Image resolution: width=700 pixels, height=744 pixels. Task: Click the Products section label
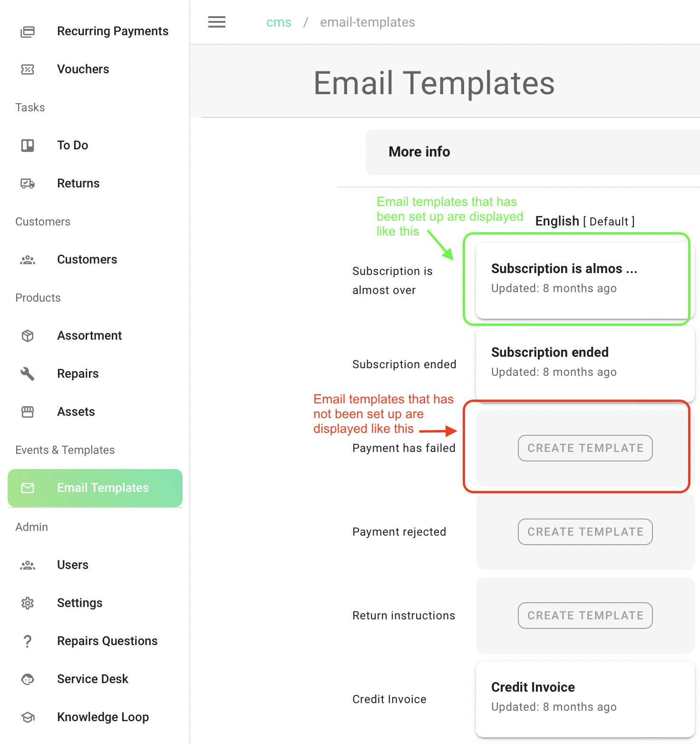click(38, 298)
